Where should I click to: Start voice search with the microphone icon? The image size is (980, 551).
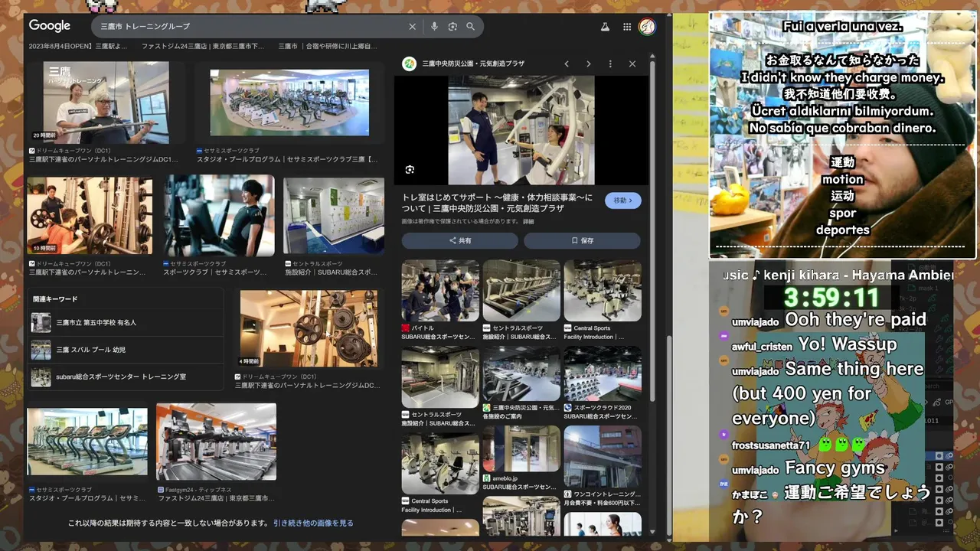434,27
